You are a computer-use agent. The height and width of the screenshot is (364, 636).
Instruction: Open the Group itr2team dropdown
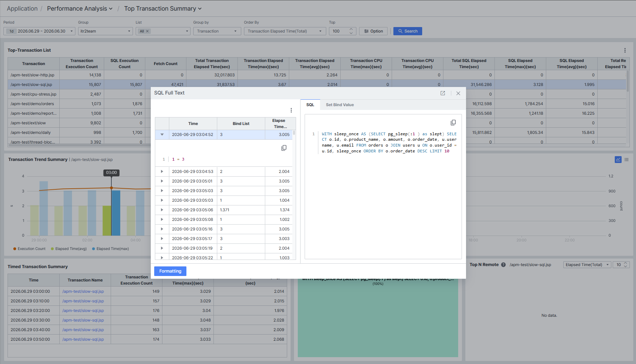pos(106,31)
